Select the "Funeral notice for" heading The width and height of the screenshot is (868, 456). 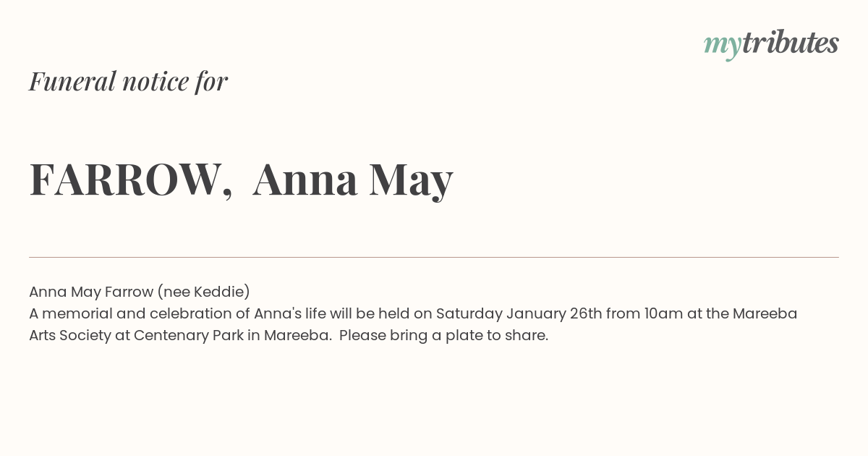click(x=128, y=81)
